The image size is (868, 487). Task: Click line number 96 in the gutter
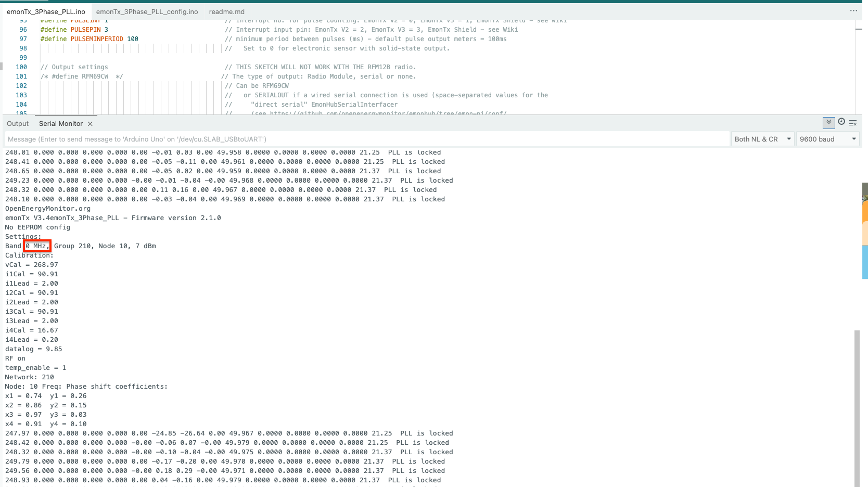coord(23,30)
